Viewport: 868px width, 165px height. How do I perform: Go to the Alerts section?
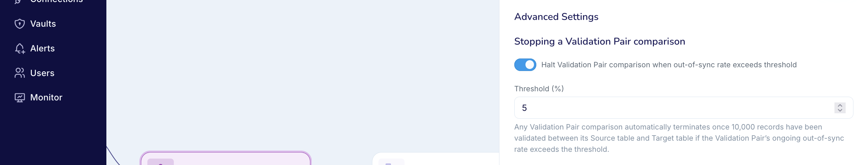42,48
